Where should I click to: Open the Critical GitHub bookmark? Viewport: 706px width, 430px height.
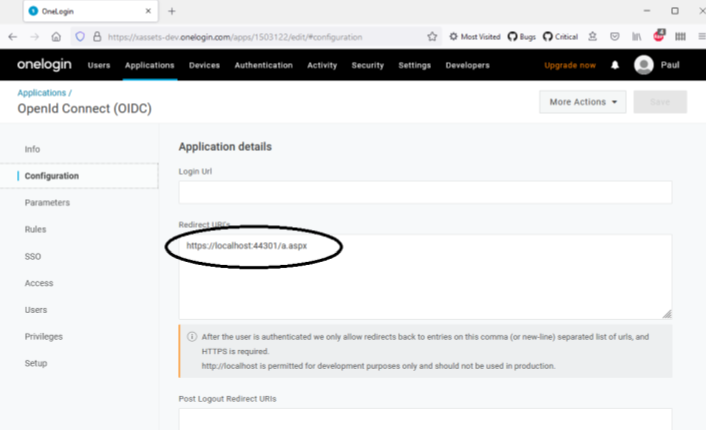click(561, 37)
